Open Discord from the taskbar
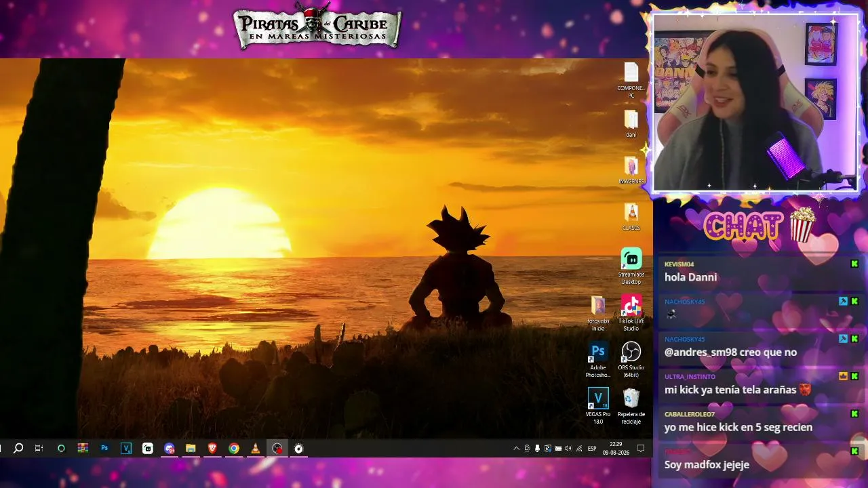This screenshot has height=488, width=868. click(x=170, y=448)
